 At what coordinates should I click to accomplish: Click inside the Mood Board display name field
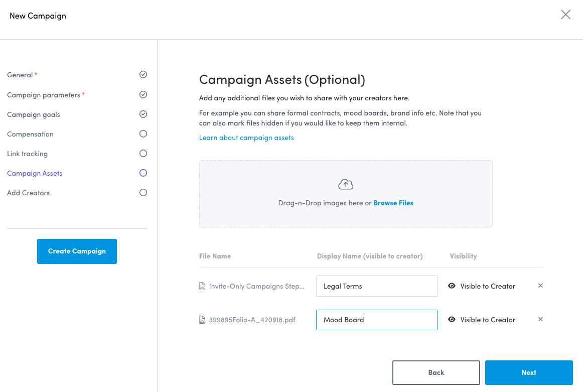[x=377, y=320]
